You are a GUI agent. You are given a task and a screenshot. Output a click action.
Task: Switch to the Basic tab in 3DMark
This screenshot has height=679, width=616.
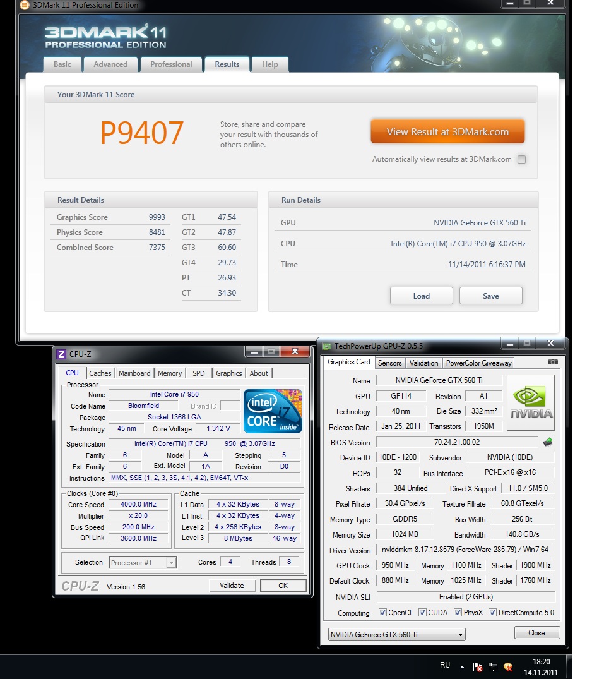tap(62, 64)
